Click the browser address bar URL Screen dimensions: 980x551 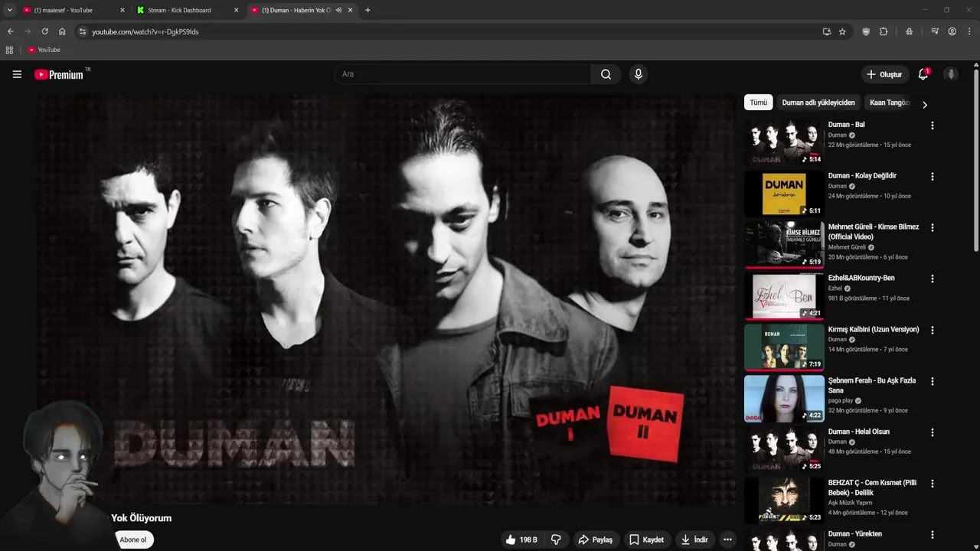click(x=145, y=31)
